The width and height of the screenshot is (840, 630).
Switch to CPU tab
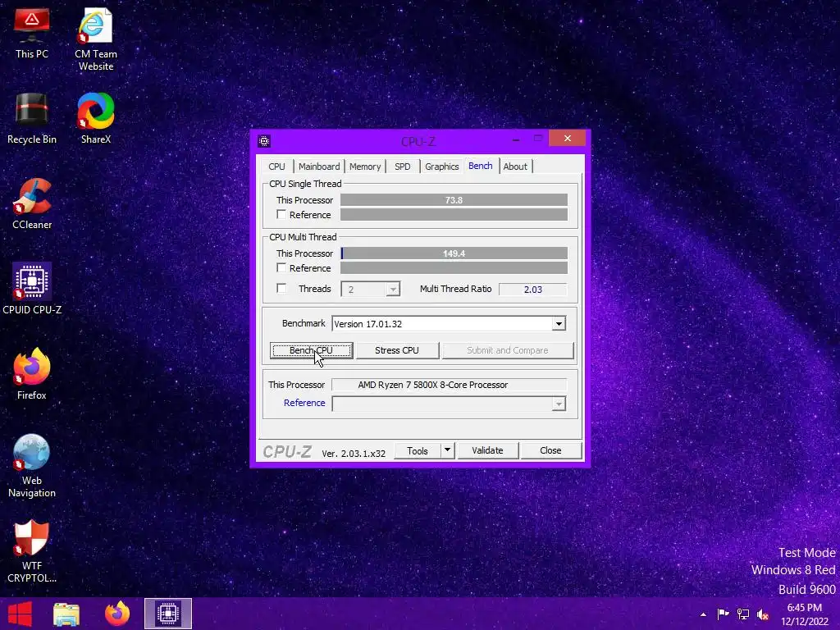276,167
